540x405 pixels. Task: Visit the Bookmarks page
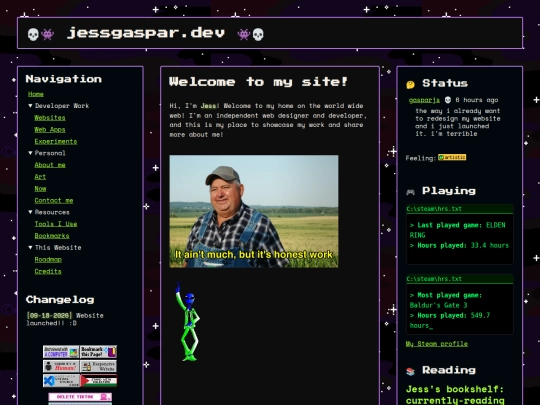[52, 236]
